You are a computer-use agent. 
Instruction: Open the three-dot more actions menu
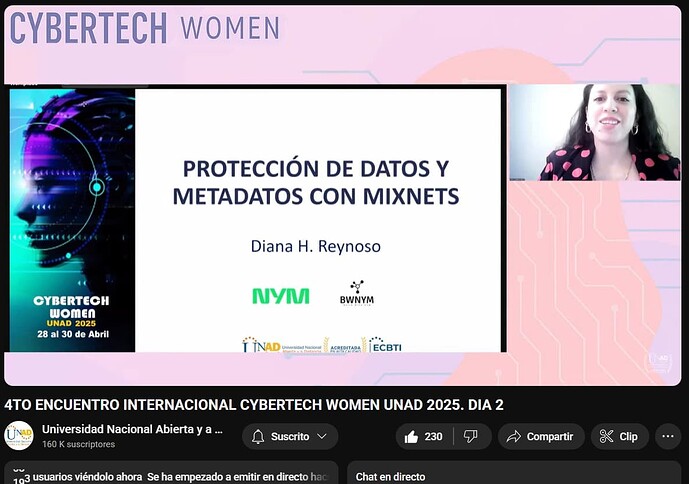click(x=668, y=437)
